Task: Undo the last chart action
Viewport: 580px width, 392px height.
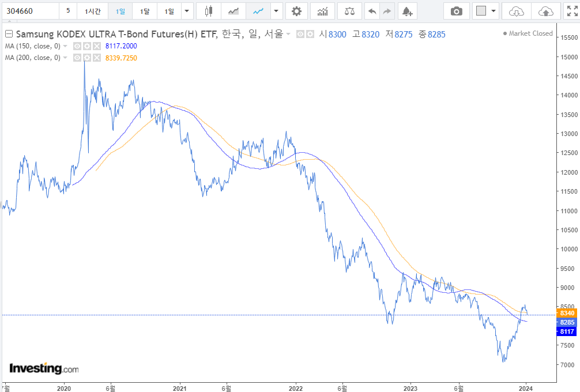Action: pyautogui.click(x=372, y=11)
